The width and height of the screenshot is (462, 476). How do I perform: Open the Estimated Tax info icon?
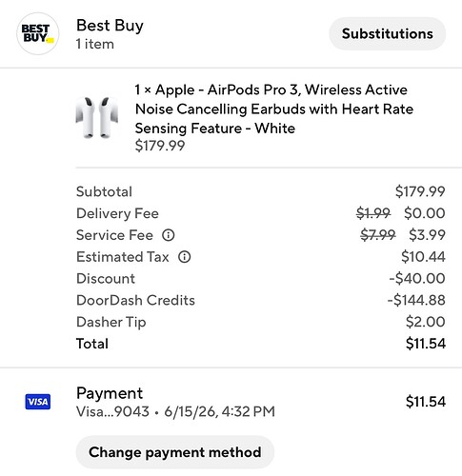tap(185, 257)
